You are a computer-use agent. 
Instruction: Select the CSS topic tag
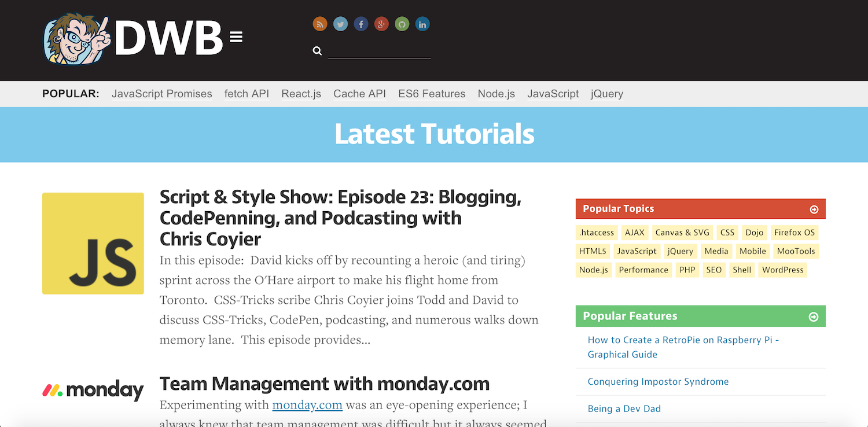pyautogui.click(x=727, y=233)
